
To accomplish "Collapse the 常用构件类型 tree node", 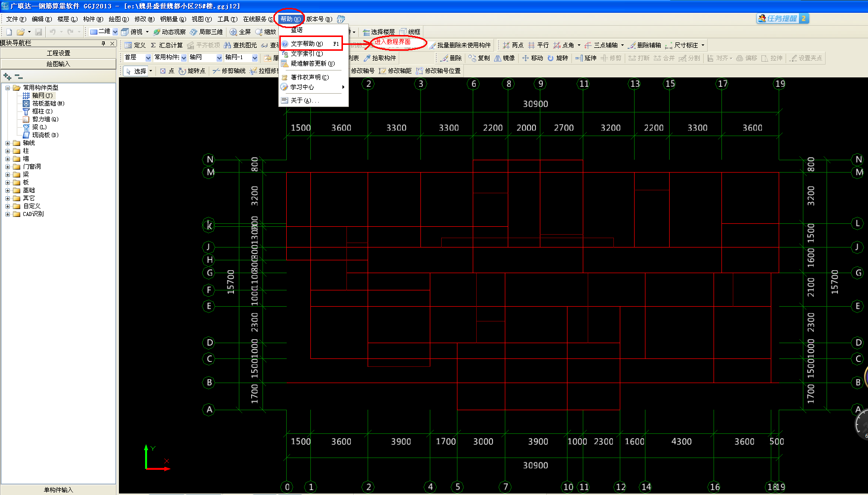I will (7, 88).
